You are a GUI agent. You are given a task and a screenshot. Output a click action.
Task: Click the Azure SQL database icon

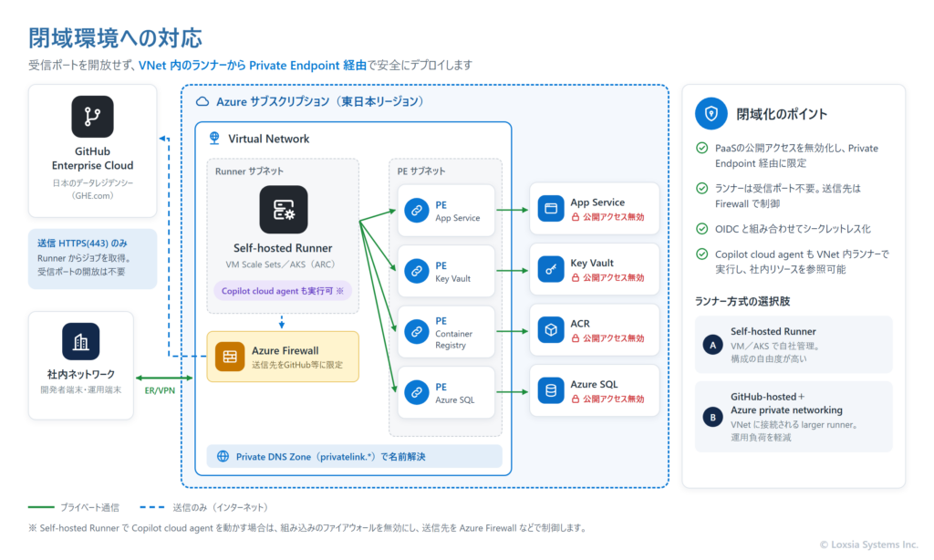tap(551, 390)
